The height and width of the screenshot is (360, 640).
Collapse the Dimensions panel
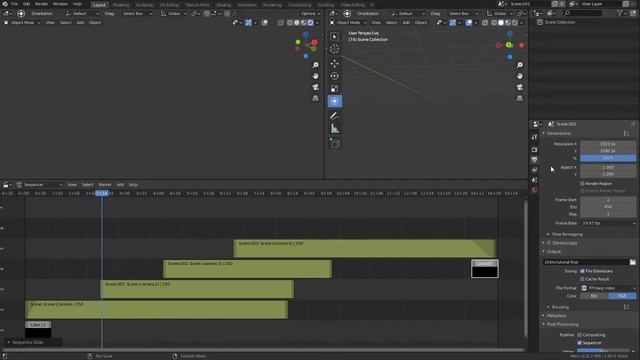(x=558, y=133)
